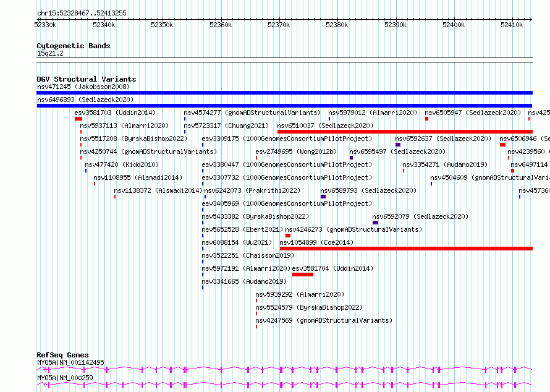Click the nsv6505947 (Sedlazeck2020) variant
The height and width of the screenshot is (392, 550).
[x=473, y=113]
